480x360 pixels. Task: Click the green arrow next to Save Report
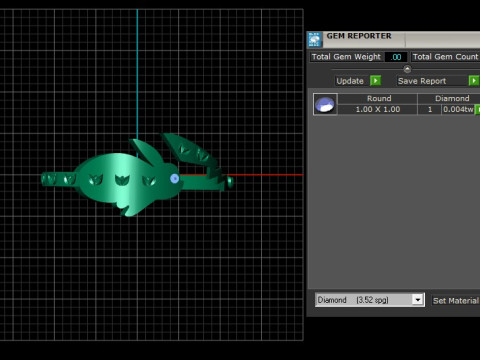coord(474,81)
